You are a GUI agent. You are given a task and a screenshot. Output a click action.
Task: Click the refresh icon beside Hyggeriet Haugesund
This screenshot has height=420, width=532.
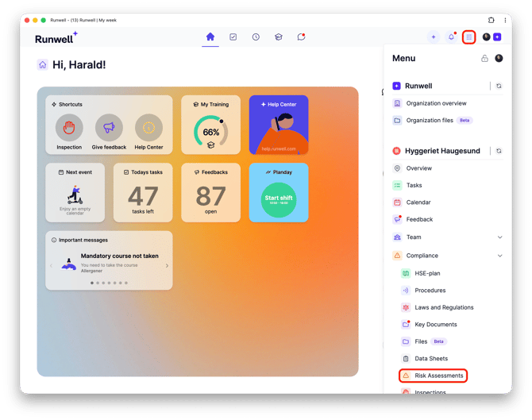coord(499,151)
